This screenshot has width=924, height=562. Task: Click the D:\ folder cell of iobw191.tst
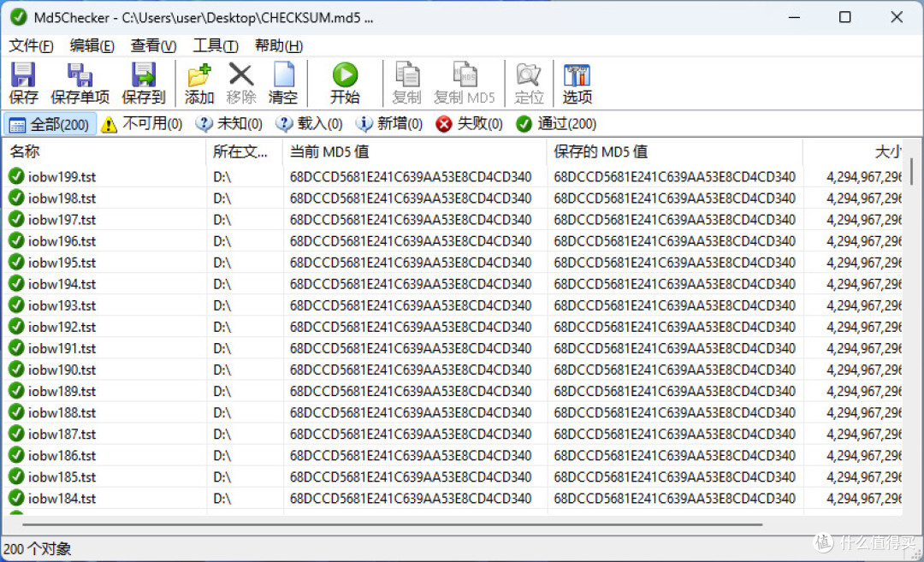click(222, 348)
